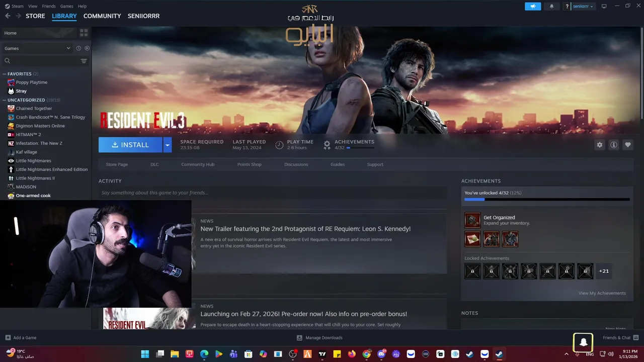
Task: Select Chained Together in the games list
Action: tap(34, 108)
